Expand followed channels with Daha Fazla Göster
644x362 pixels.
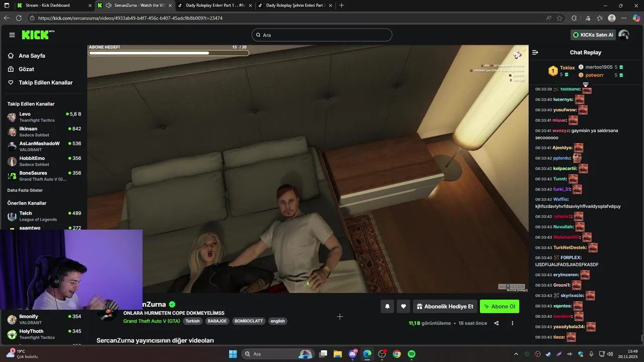(25, 191)
